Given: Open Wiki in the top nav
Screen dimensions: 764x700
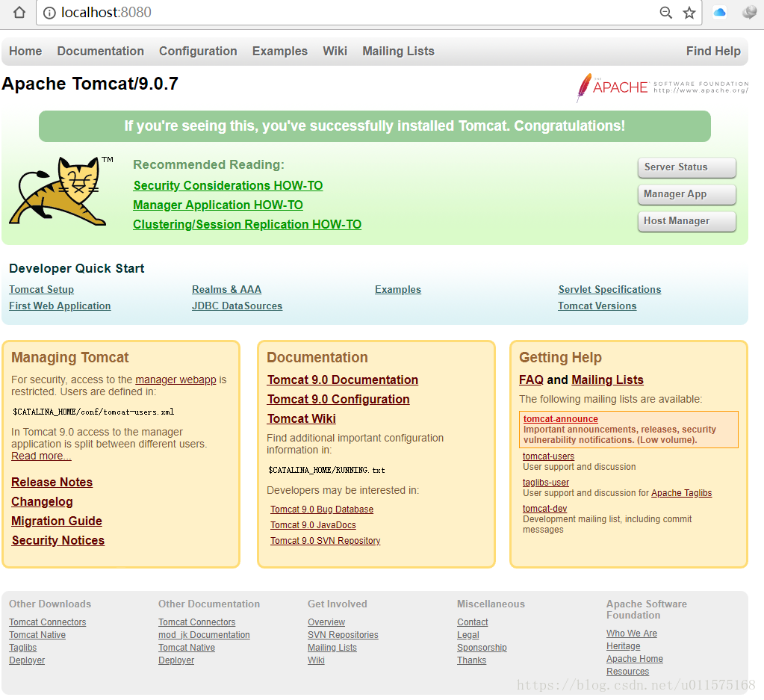Looking at the screenshot, I should pos(335,52).
